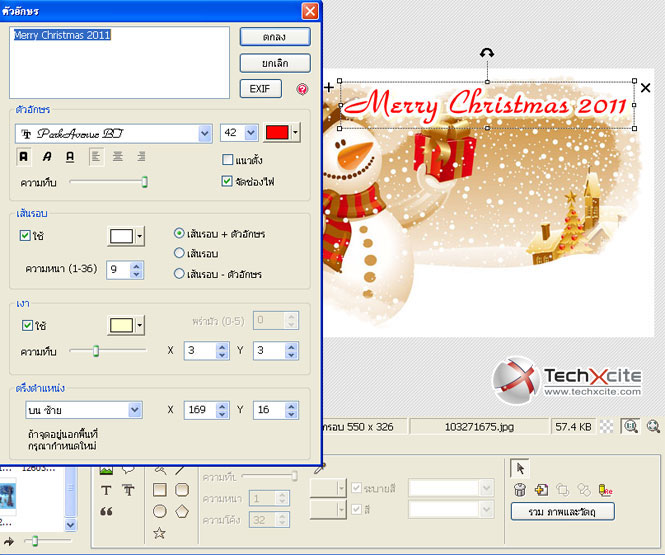Click in the Merry Christmas 2011 text field

[120, 62]
